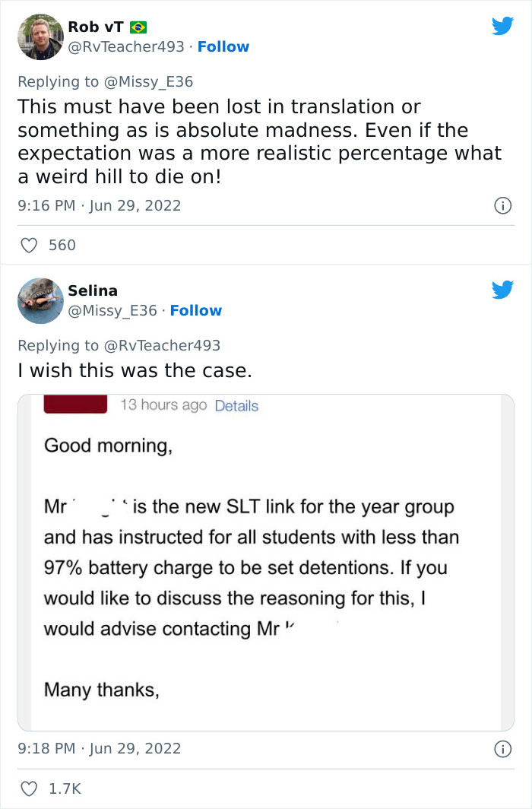This screenshot has width=532, height=809.
Task: Open the @RvTeacher493 handle under Rob vT's name
Action: [126, 46]
